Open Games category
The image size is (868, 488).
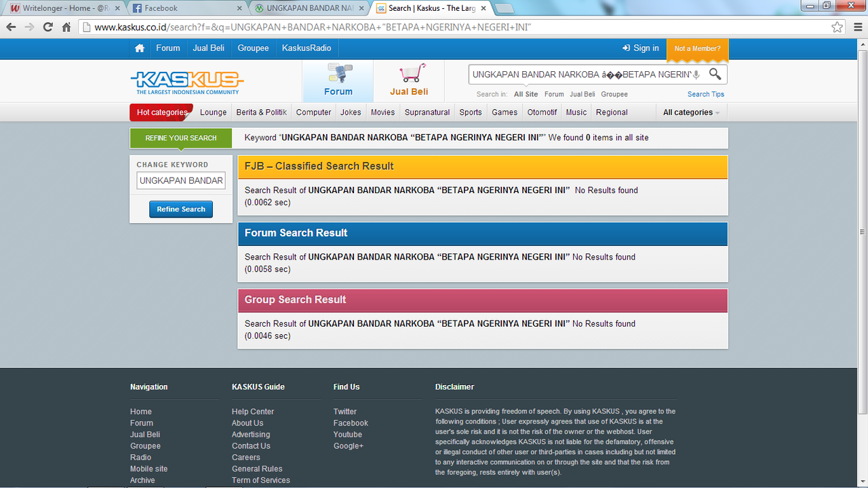(x=505, y=113)
